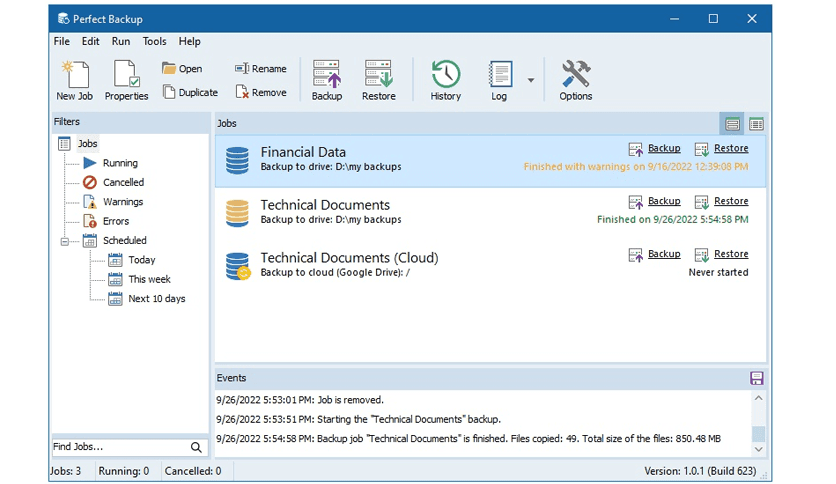Click the 'Starting the Technical Documents backup' event
836x484 pixels.
coord(358,420)
